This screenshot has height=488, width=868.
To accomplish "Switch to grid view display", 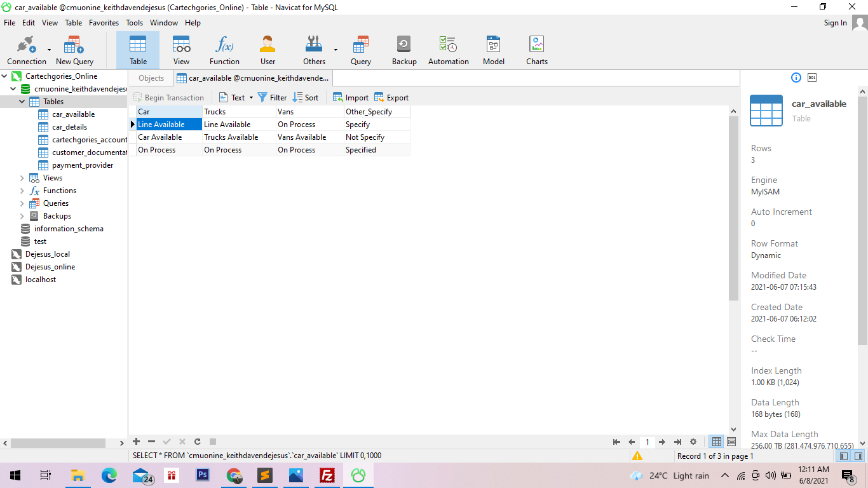I will tap(717, 442).
